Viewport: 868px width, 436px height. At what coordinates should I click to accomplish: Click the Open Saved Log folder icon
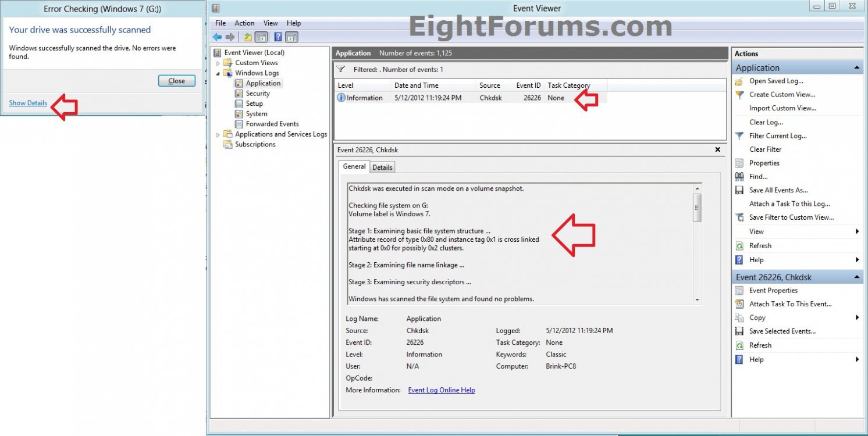[x=739, y=81]
